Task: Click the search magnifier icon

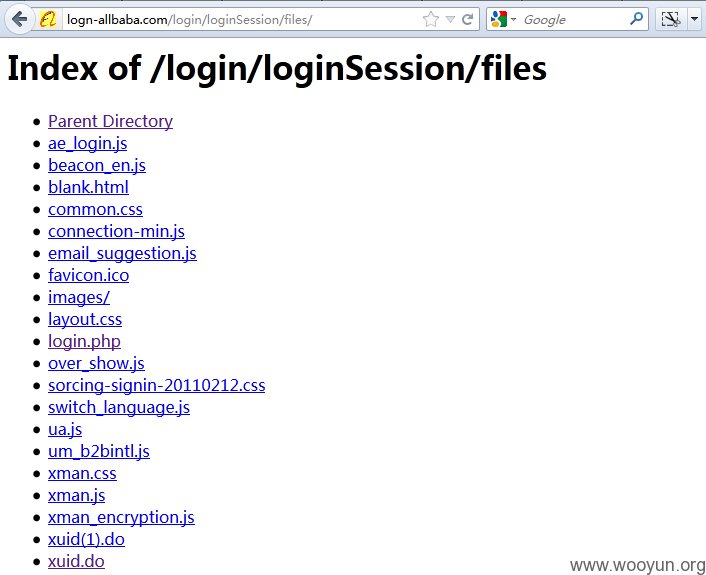Action: (636, 19)
